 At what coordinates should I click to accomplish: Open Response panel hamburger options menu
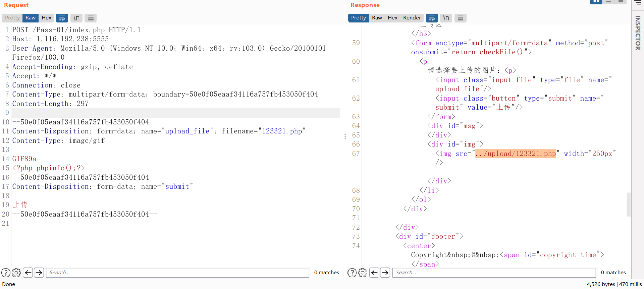(x=461, y=18)
